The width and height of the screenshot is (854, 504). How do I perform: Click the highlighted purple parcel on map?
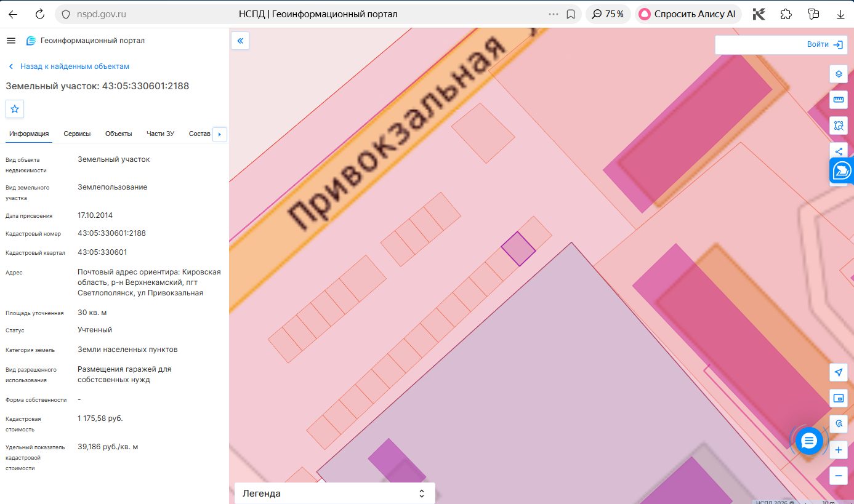pos(518,249)
